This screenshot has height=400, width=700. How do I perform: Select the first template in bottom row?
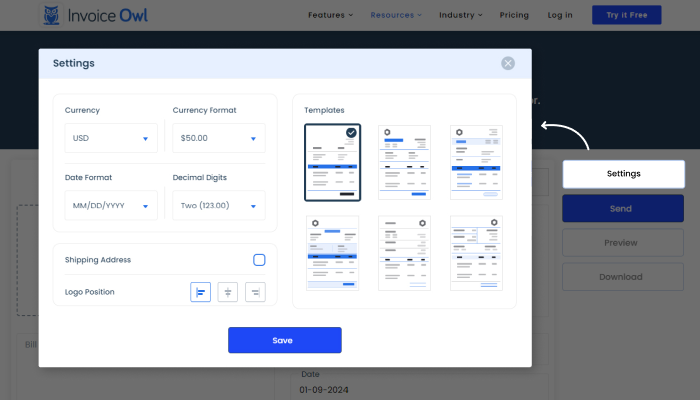pyautogui.click(x=333, y=253)
